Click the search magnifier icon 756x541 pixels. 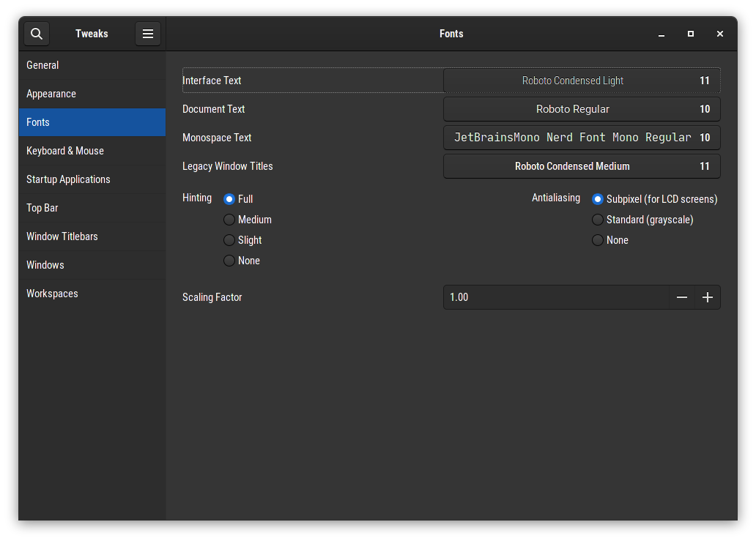click(x=37, y=34)
